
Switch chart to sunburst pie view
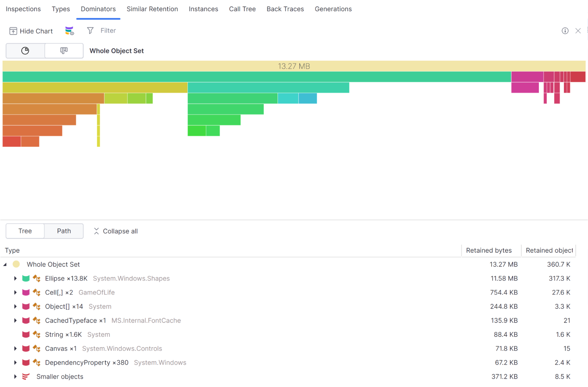(25, 51)
